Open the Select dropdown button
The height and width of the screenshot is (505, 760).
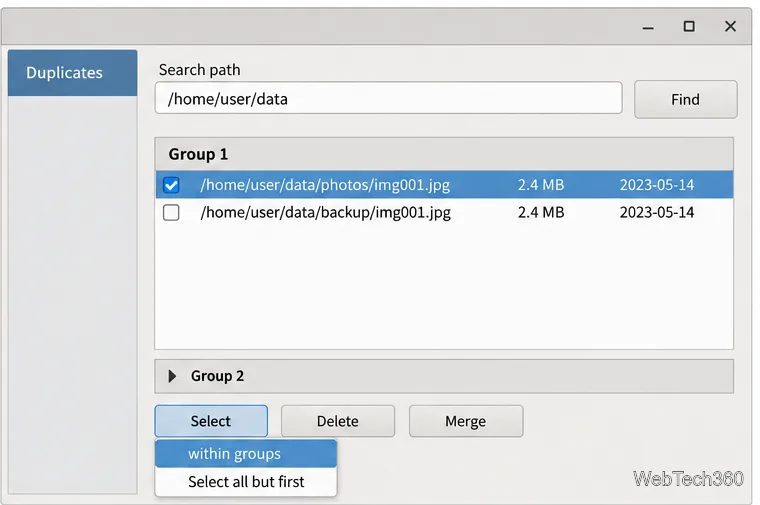click(x=211, y=421)
